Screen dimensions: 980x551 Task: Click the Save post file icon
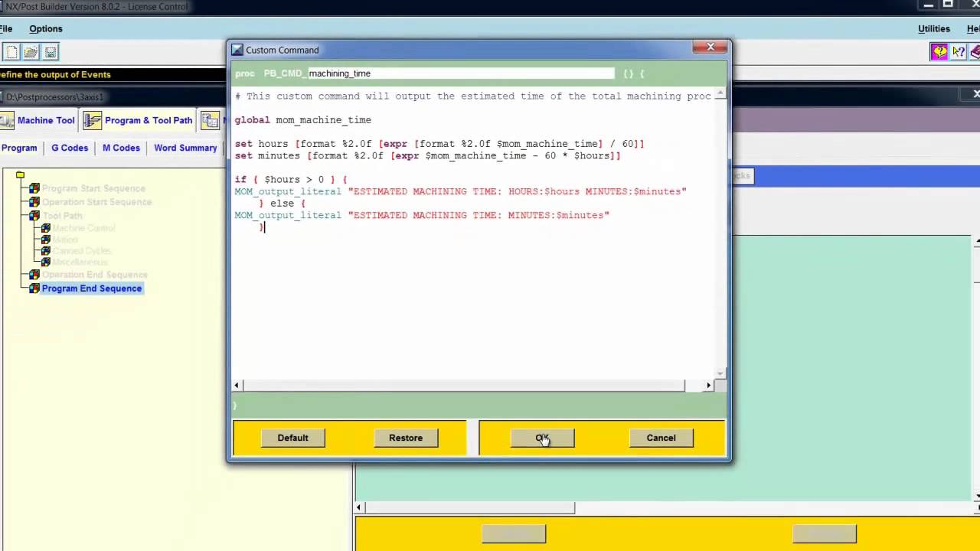click(51, 52)
